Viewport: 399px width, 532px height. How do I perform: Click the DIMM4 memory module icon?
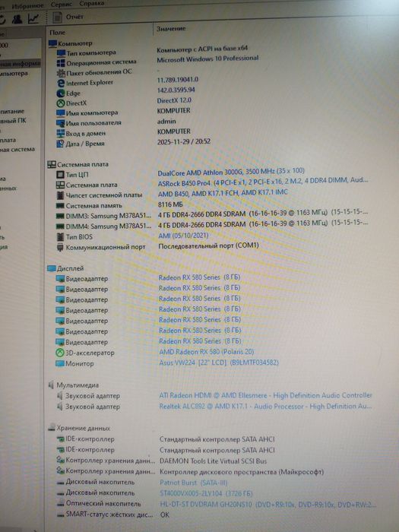[x=60, y=226]
